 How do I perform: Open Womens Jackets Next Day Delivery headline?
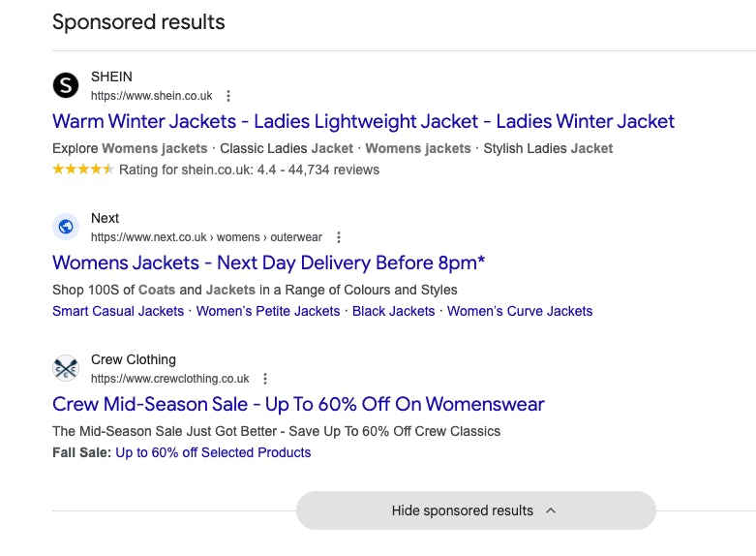(x=268, y=263)
